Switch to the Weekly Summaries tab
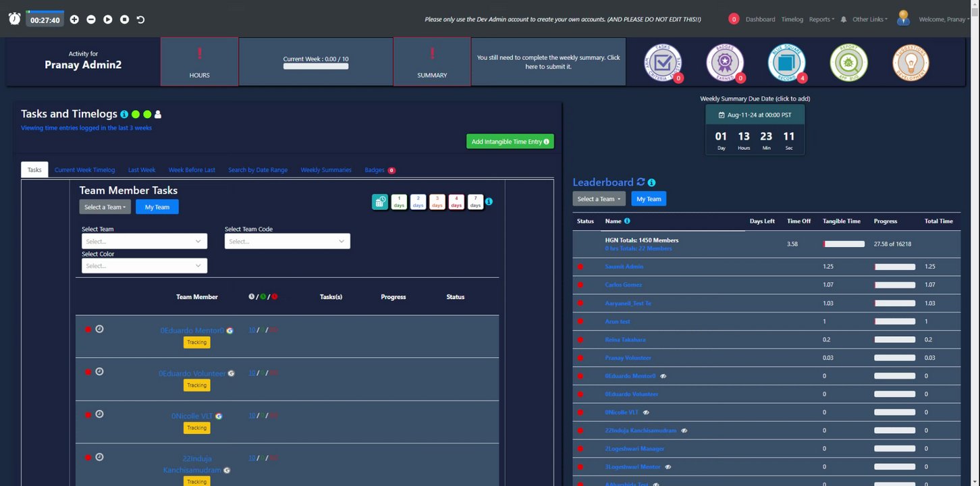Viewport: 980px width, 486px height. click(x=326, y=170)
